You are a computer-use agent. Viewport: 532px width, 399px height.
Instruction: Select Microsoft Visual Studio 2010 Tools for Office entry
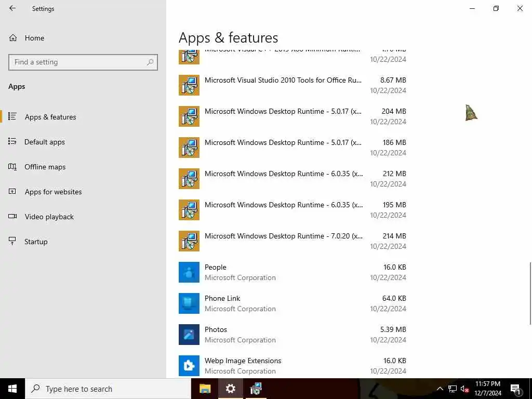[x=292, y=85]
